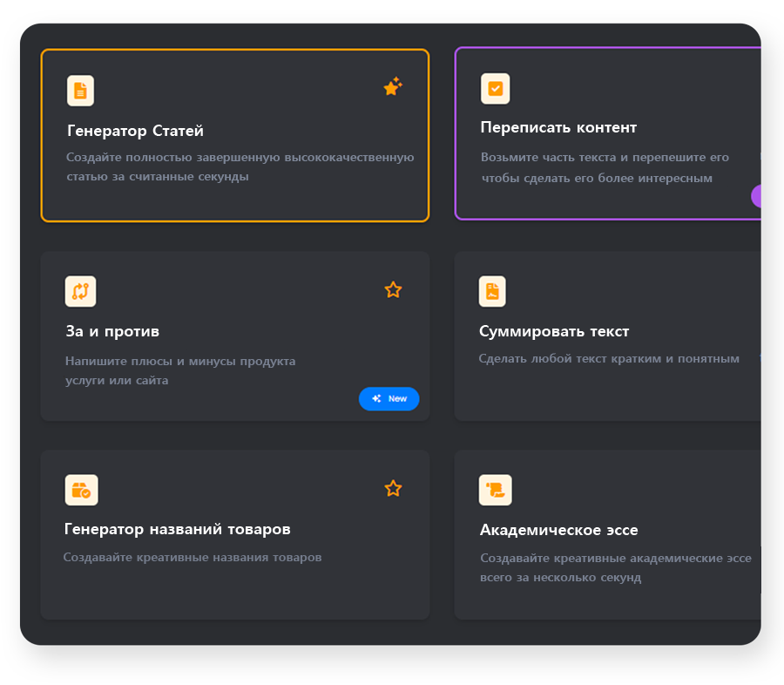
Task: Click the document icon in Генератор Статей card
Action: [80, 91]
